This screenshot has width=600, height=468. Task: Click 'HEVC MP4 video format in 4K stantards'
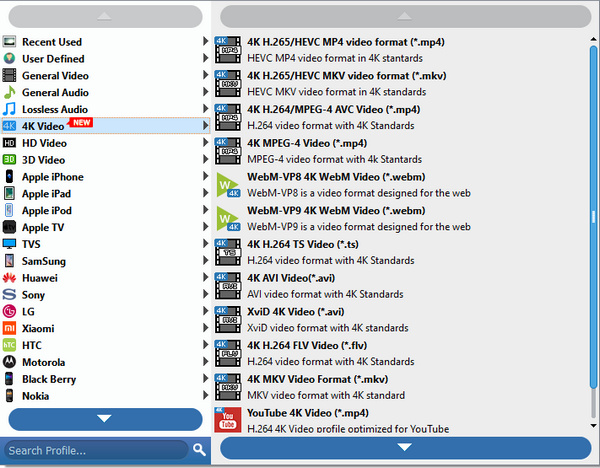click(335, 58)
